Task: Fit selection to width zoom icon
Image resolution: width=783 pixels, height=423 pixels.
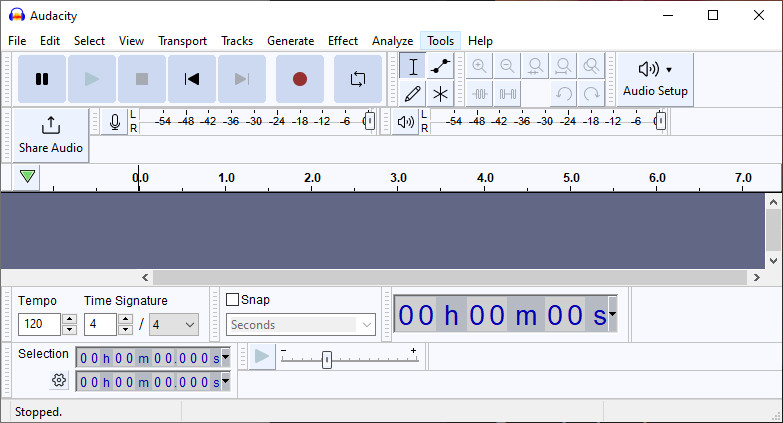Action: (x=535, y=66)
